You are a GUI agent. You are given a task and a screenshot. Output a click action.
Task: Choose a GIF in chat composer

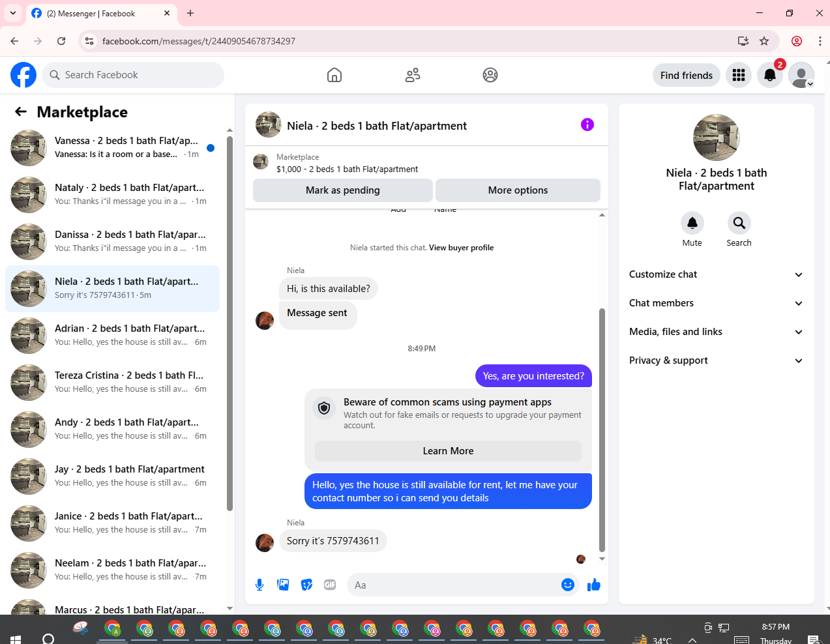[x=330, y=585]
